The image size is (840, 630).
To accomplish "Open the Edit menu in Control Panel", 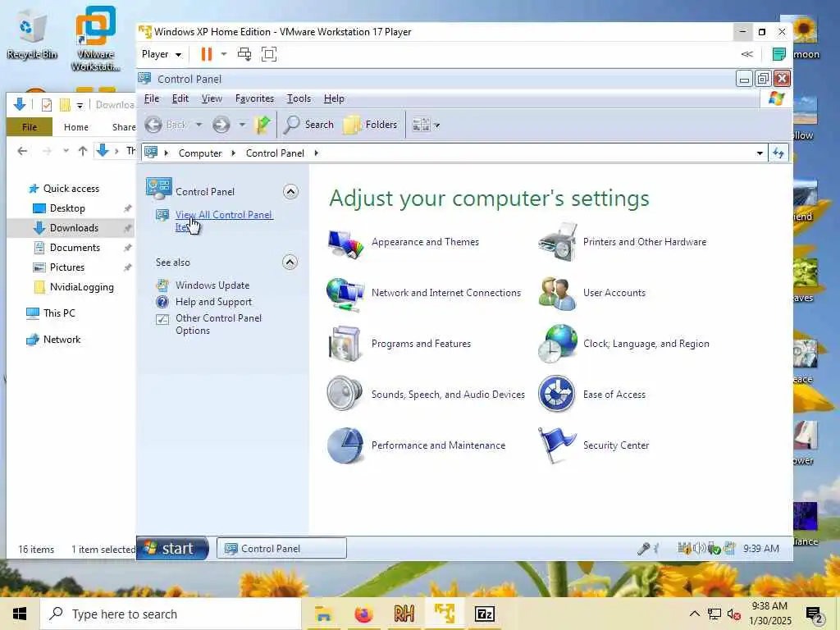I will (180, 98).
